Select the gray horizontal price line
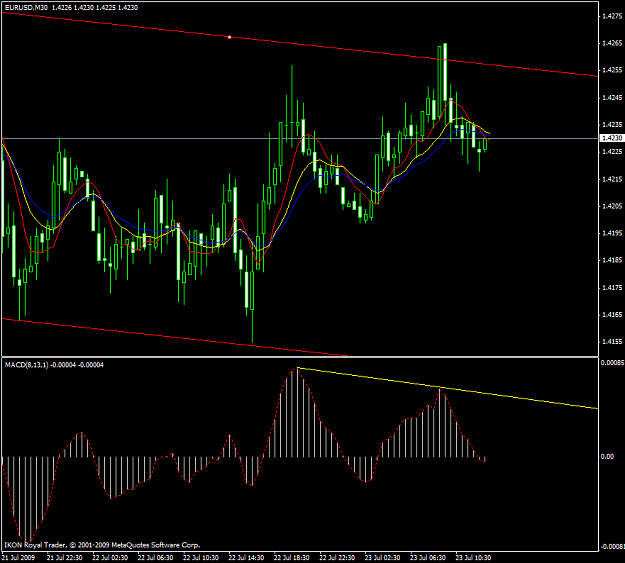625x563 pixels. click(x=300, y=138)
